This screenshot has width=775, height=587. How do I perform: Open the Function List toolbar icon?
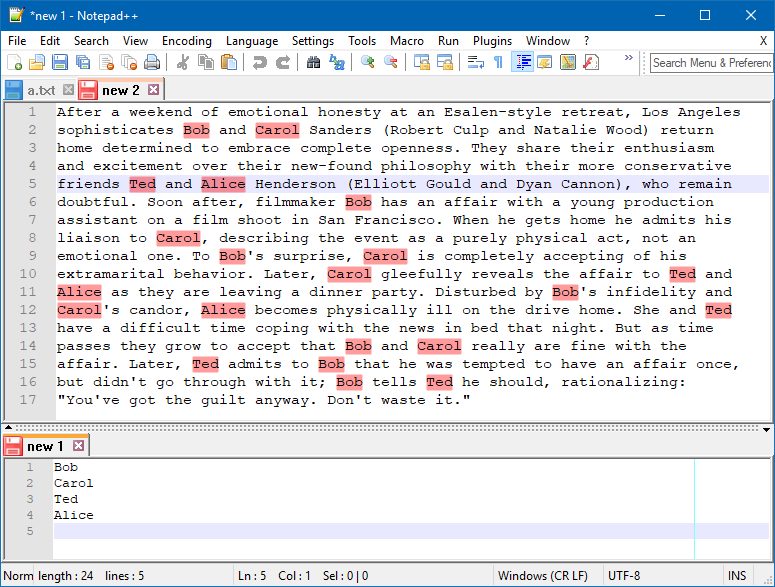tap(591, 63)
